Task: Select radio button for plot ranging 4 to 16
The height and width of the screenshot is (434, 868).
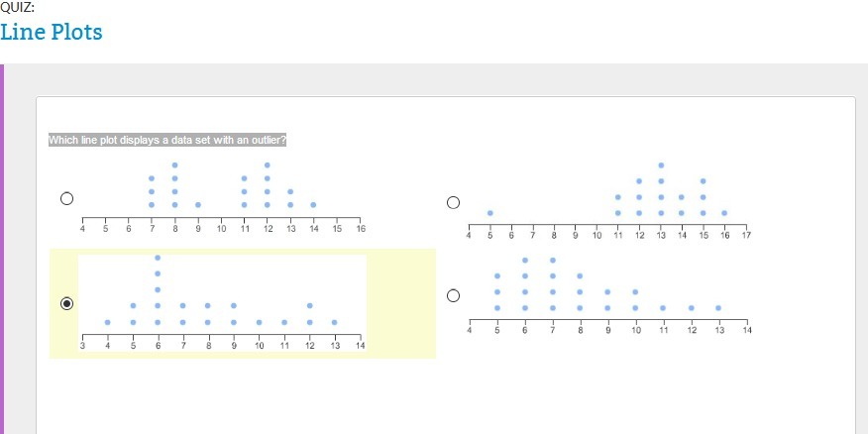Action: click(x=66, y=198)
